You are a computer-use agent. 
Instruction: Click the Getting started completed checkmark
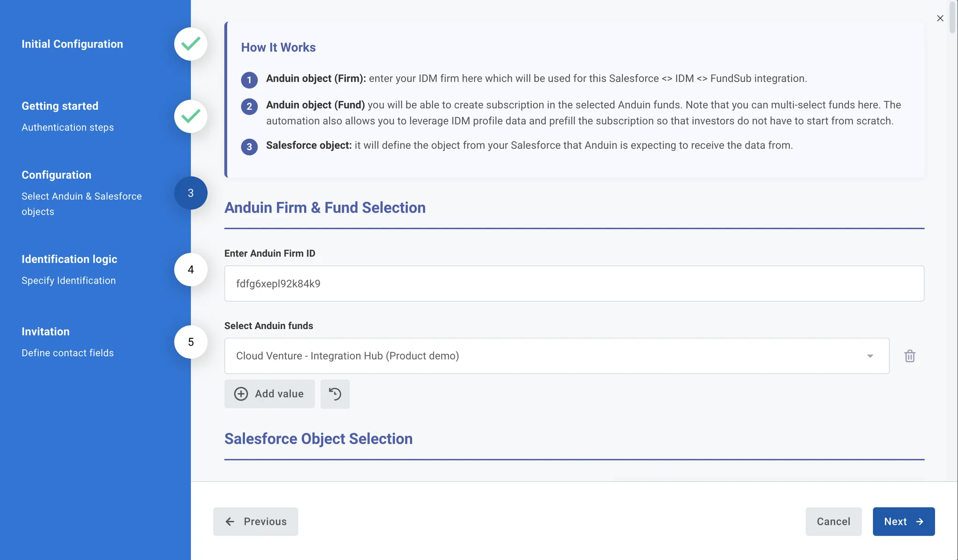tap(191, 116)
